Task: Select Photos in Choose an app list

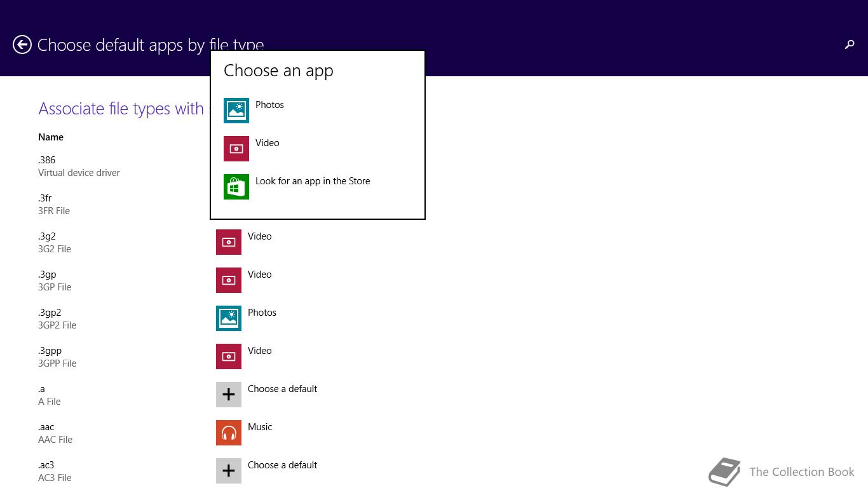Action: 269,105
